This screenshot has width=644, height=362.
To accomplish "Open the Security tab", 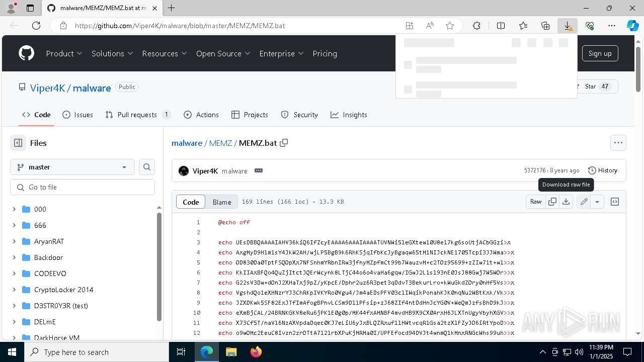I will [299, 115].
